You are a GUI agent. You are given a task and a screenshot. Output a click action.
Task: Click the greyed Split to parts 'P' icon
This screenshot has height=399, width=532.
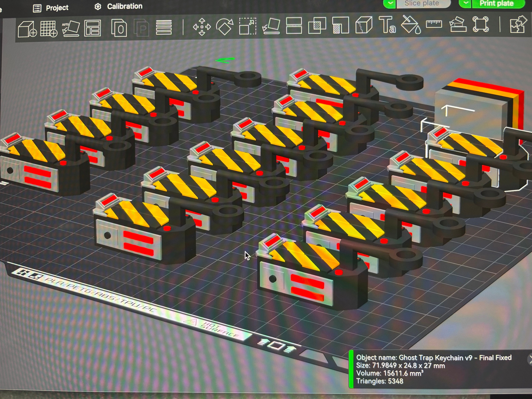(x=141, y=28)
